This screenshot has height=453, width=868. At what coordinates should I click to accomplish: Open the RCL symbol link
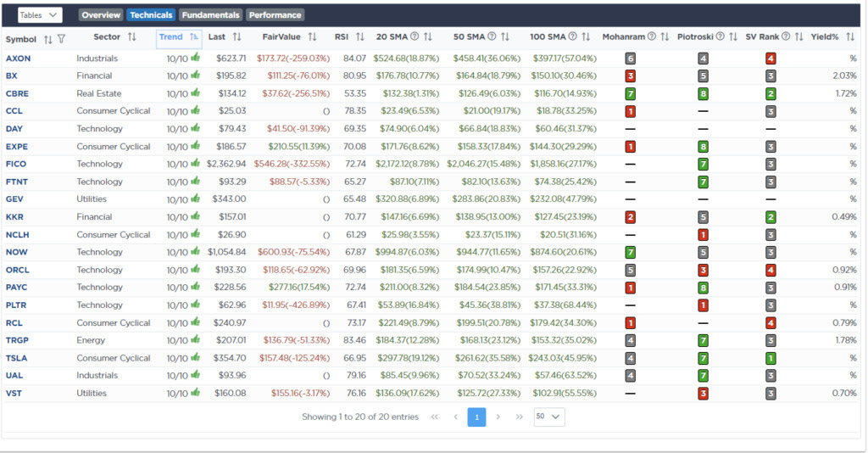(x=14, y=323)
